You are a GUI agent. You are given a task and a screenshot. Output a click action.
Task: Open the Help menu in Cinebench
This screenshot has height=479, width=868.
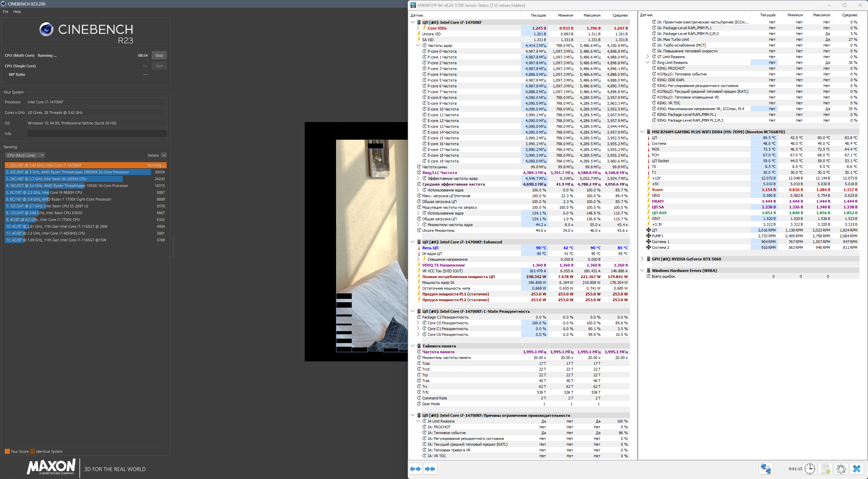click(x=17, y=12)
